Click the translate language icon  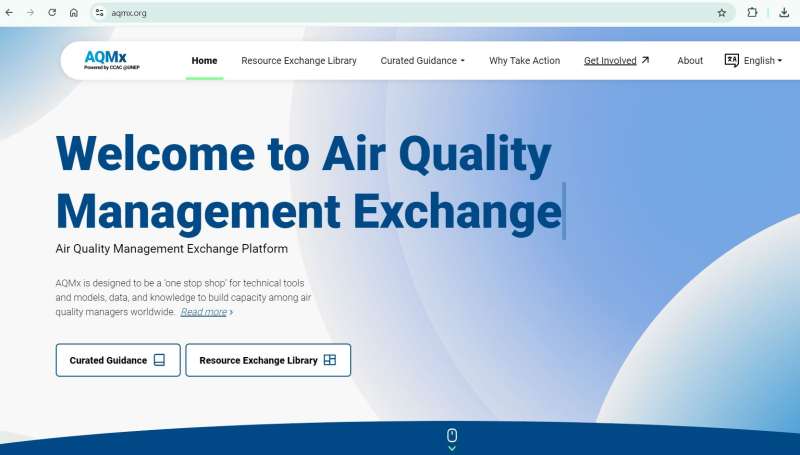click(731, 60)
